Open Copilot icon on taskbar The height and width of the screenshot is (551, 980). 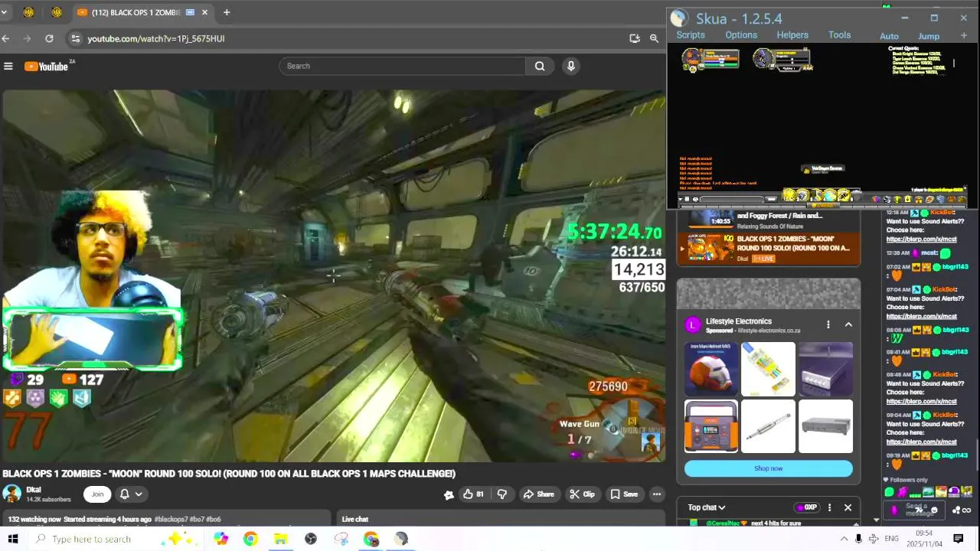pyautogui.click(x=221, y=539)
